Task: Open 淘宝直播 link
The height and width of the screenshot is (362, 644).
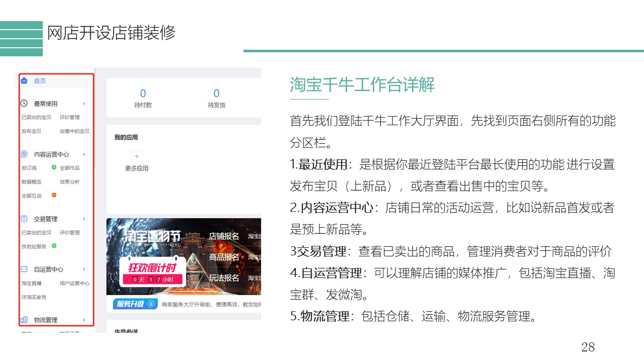Action: pyautogui.click(x=31, y=283)
